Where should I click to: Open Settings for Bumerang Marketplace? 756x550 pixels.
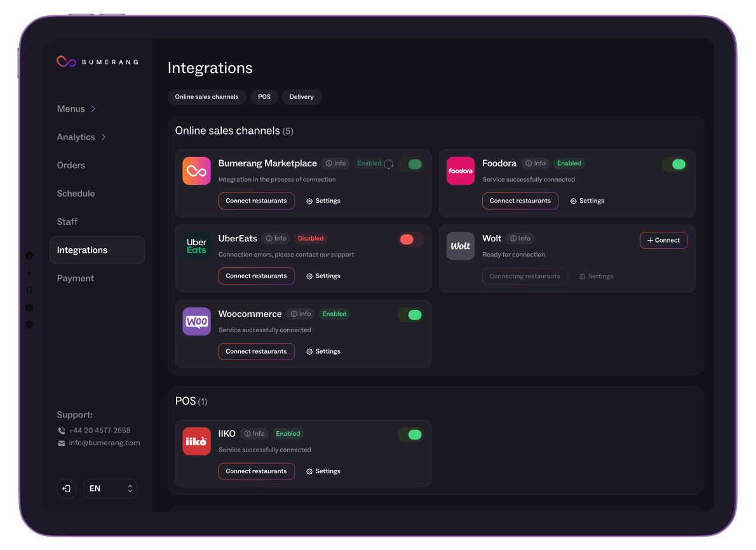[x=323, y=201]
